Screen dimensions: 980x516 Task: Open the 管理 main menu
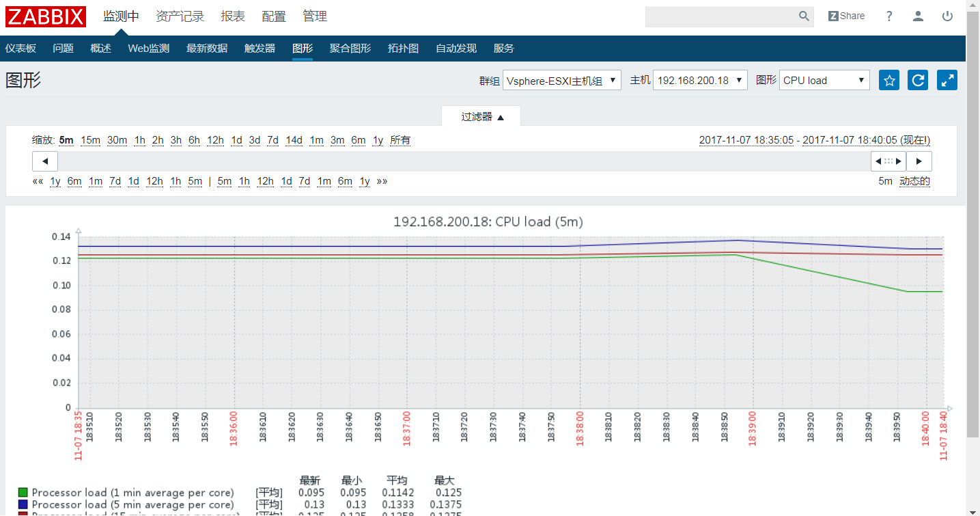click(315, 16)
